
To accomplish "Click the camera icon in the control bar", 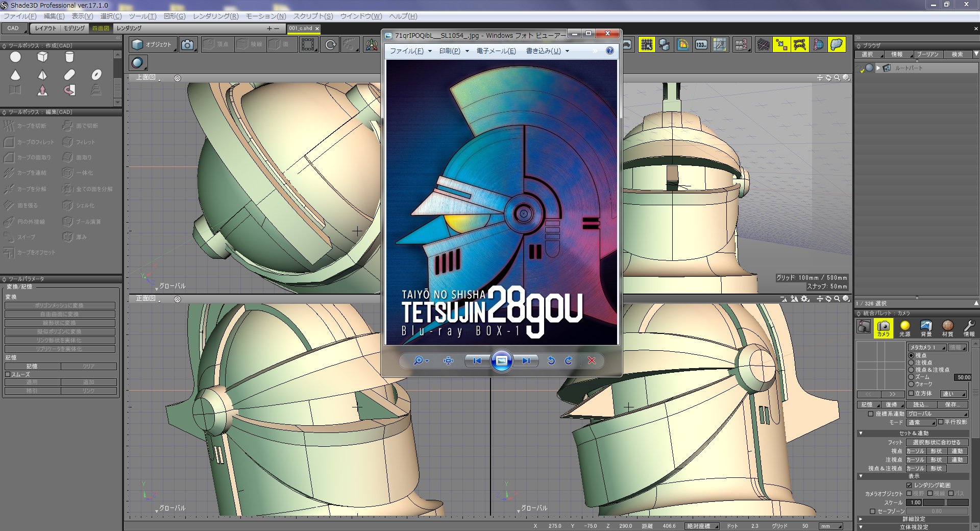I will 188,45.
